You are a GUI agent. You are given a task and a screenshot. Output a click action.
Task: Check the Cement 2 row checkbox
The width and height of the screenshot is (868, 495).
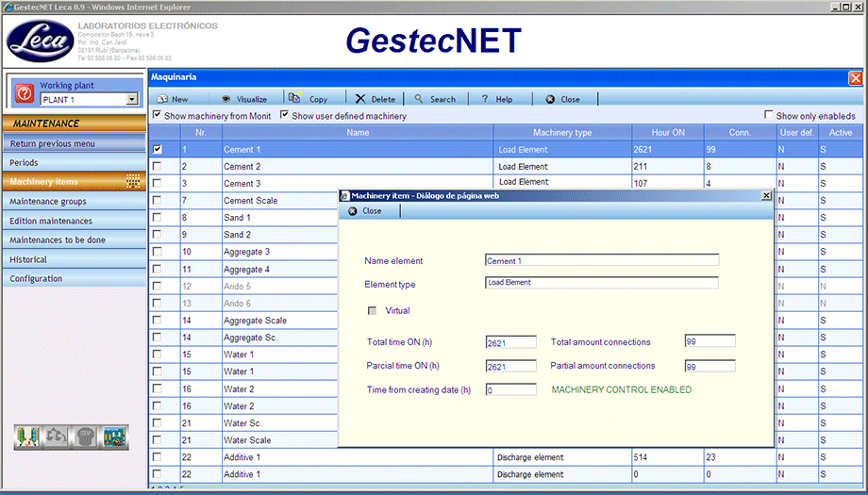point(158,166)
